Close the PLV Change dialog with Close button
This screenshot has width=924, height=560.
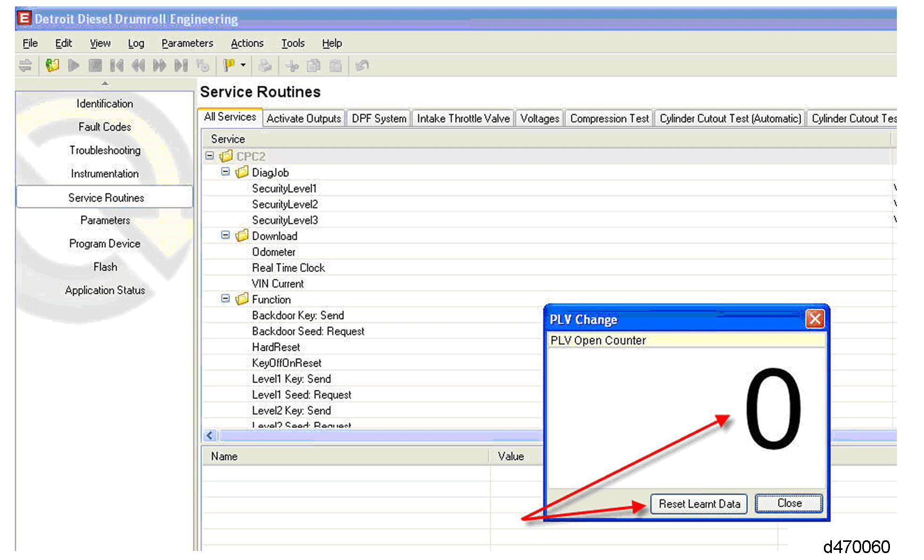[x=789, y=504]
